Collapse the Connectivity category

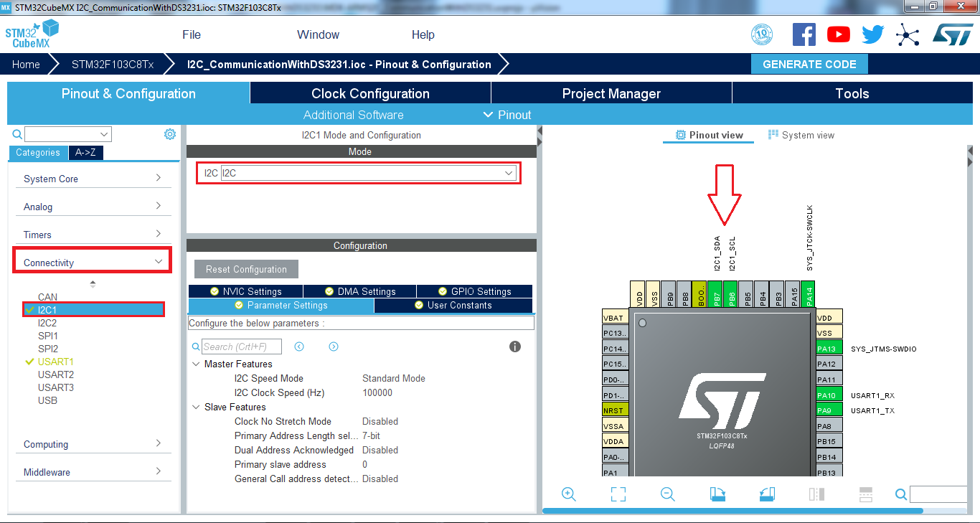tap(93, 263)
